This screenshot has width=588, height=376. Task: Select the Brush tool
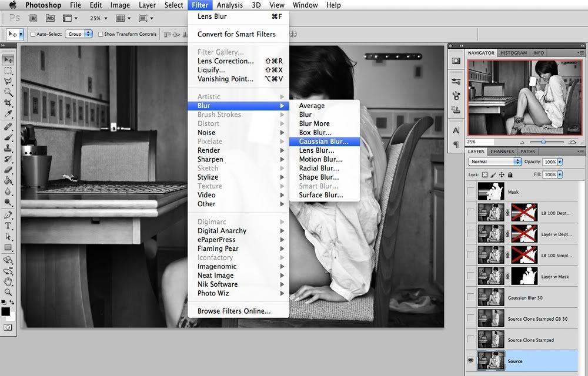[8, 137]
